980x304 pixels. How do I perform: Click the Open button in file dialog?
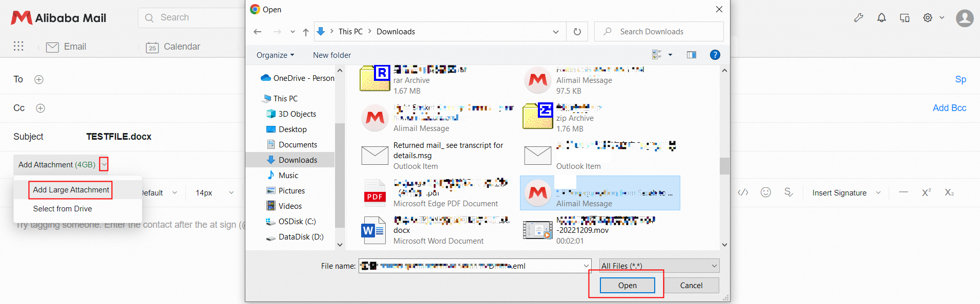pos(627,285)
